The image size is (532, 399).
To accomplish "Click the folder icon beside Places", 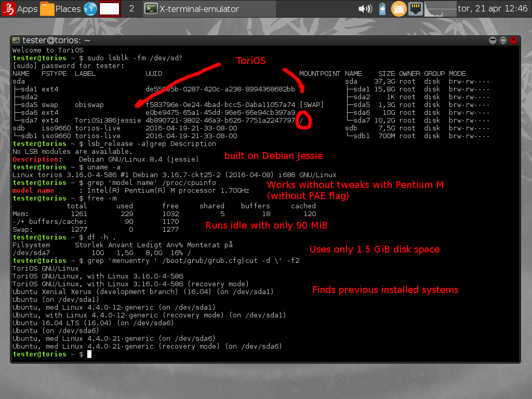I will pyautogui.click(x=47, y=9).
